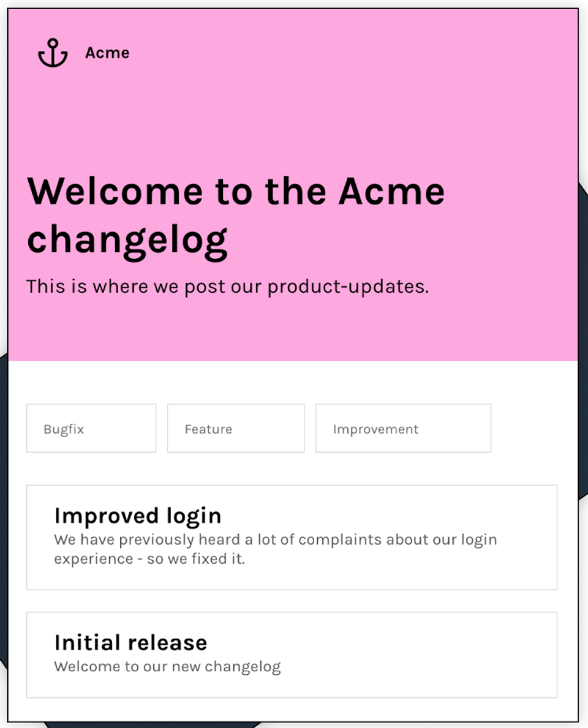Toggle the Feature filter tag

[x=235, y=429]
